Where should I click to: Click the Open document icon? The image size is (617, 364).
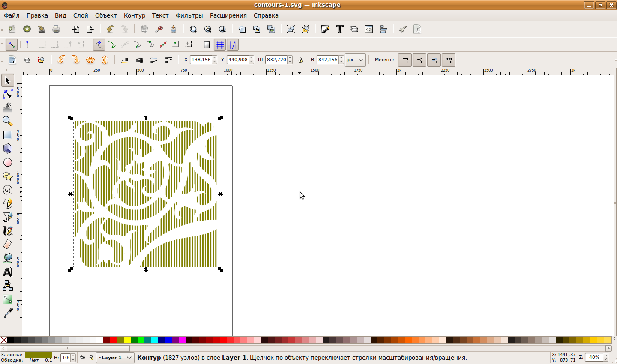pos(27,29)
